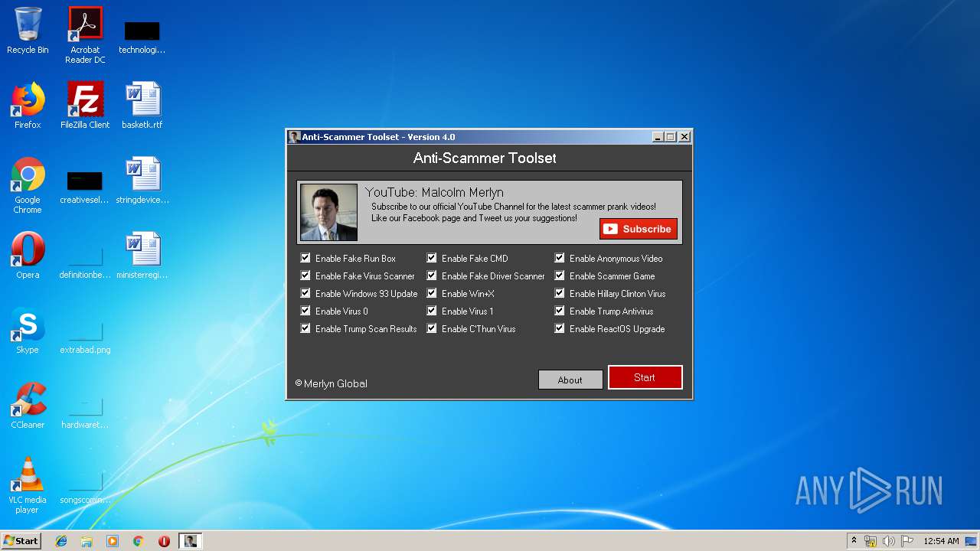The image size is (980, 551).
Task: Select basketk.rtf document icon
Action: point(142,106)
